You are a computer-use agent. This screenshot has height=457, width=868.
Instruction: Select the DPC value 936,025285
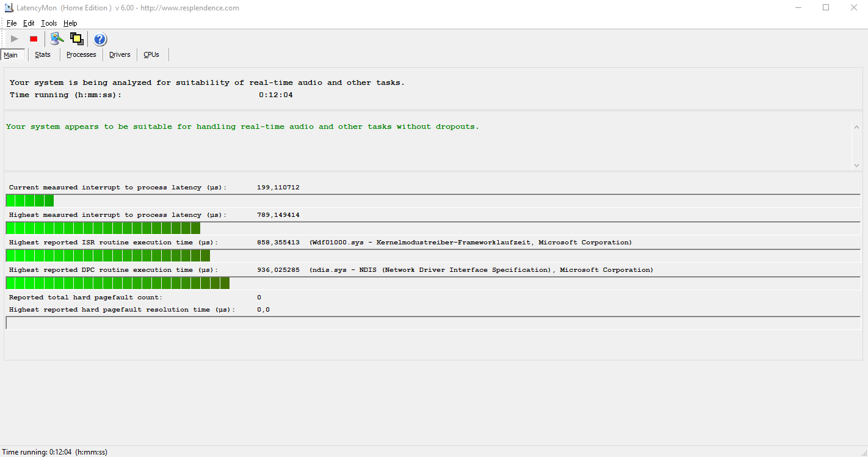coord(278,270)
